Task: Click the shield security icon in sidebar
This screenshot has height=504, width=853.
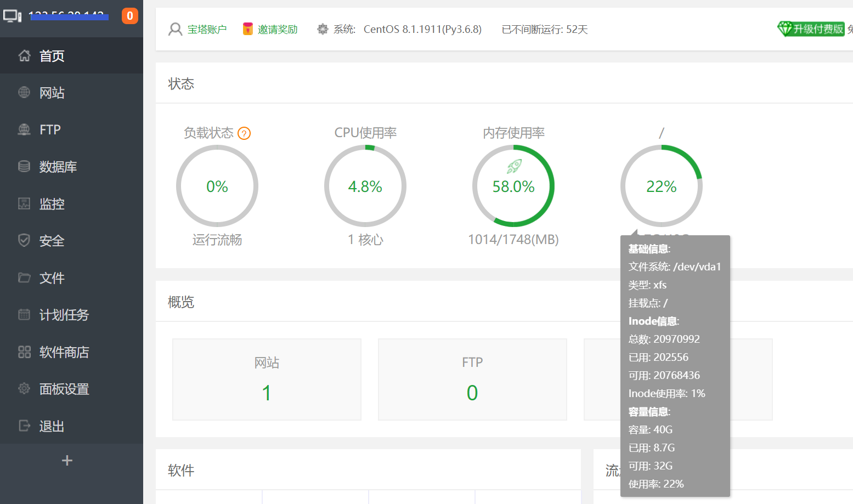Action: click(24, 240)
